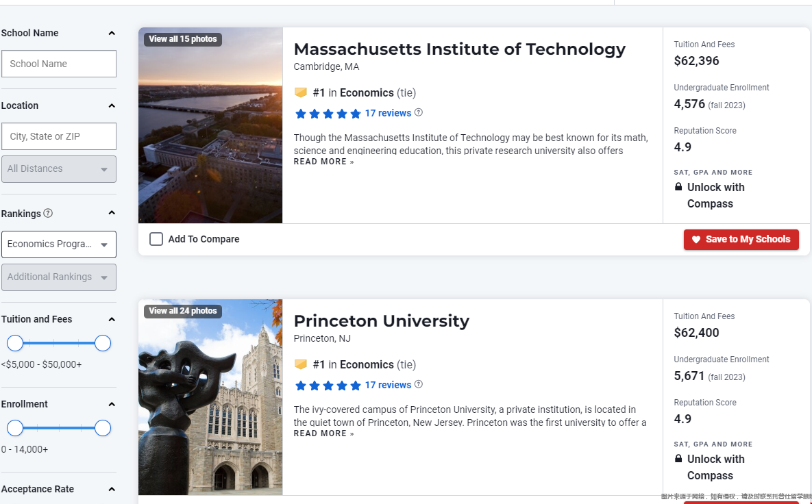Click MIT's gold ranking badge icon
812x504 pixels.
click(300, 92)
